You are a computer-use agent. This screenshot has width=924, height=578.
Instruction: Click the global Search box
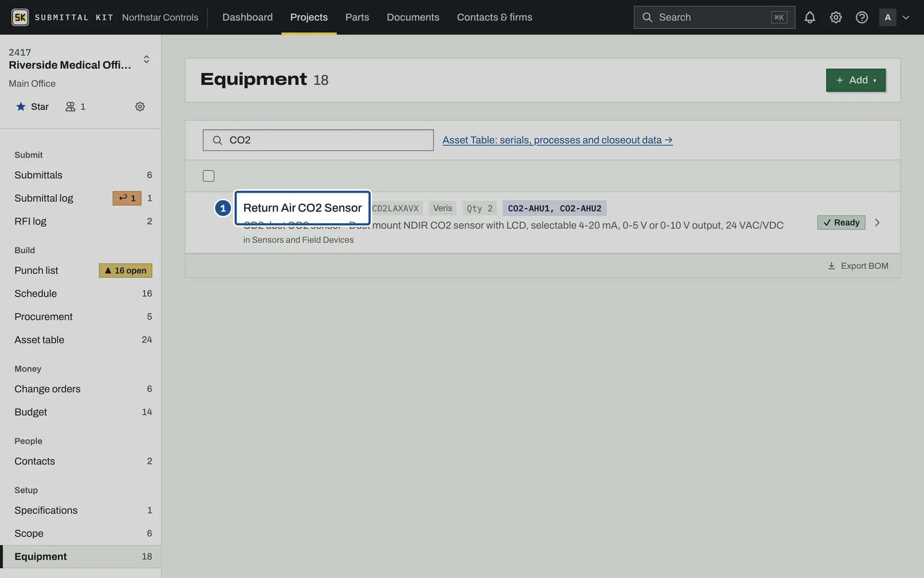pos(714,17)
